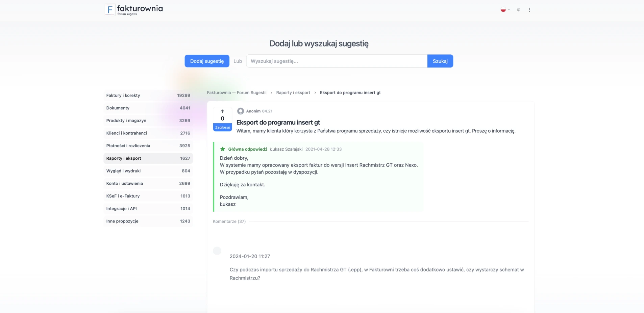Open the three-dot more options menu
The height and width of the screenshot is (313, 644).
pyautogui.click(x=529, y=10)
